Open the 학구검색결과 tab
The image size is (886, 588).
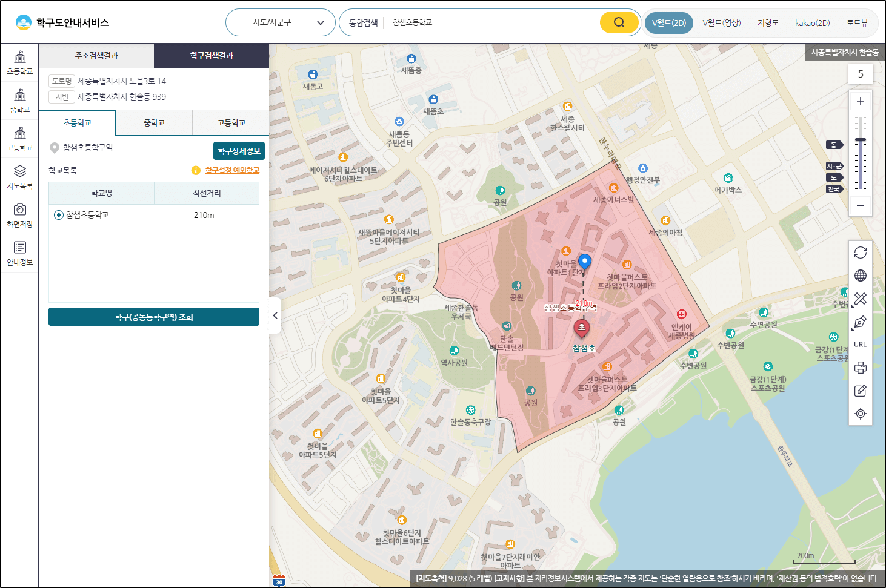[x=212, y=56]
